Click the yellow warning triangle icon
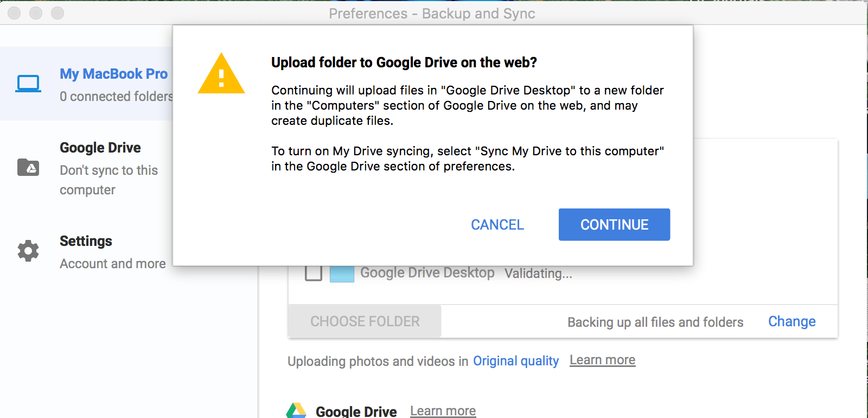This screenshot has width=868, height=418. coord(221,74)
